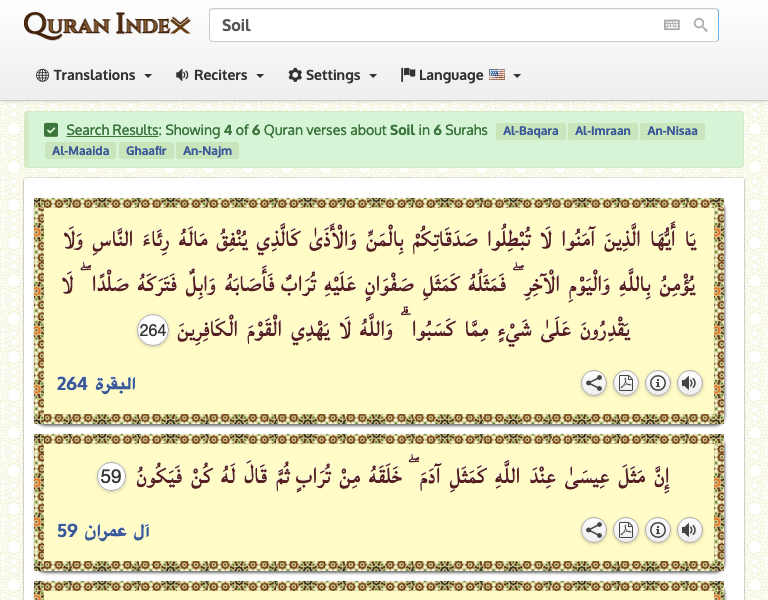Share verse 59 of Al-Imraan
This screenshot has height=600, width=768.
point(594,530)
